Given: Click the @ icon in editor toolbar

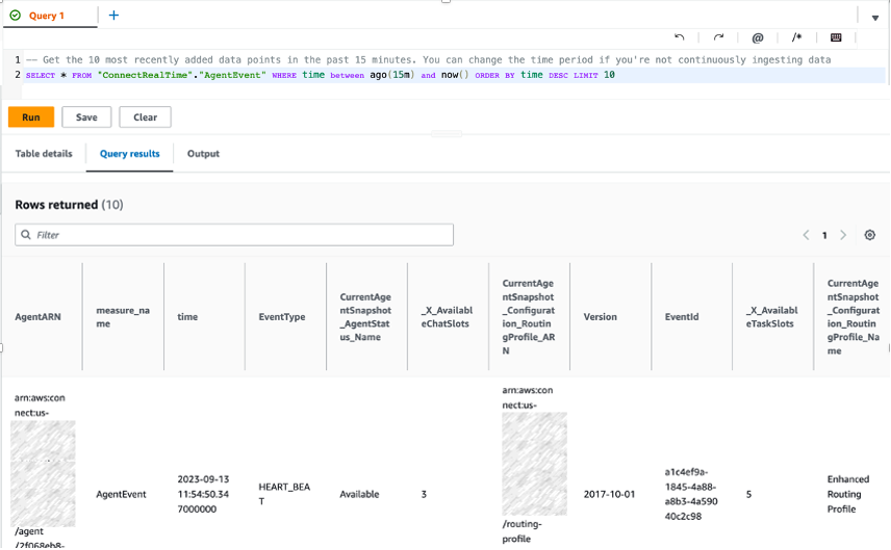Looking at the screenshot, I should pos(757,38).
